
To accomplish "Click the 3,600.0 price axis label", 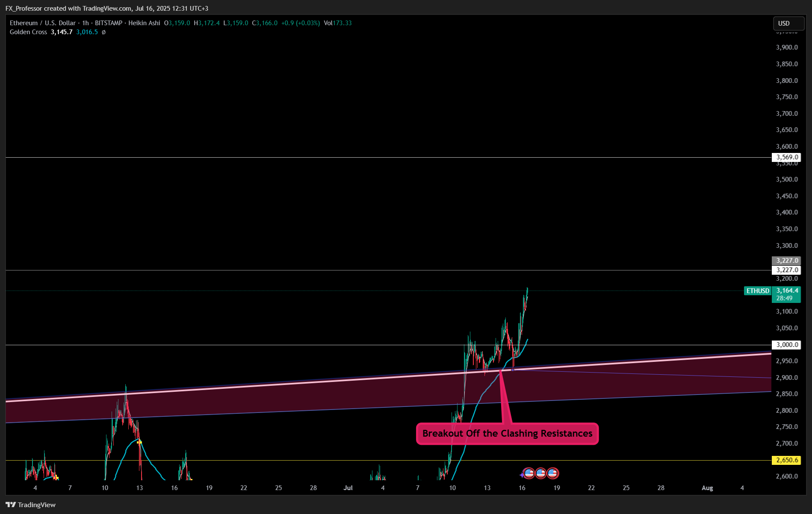I will [x=787, y=146].
